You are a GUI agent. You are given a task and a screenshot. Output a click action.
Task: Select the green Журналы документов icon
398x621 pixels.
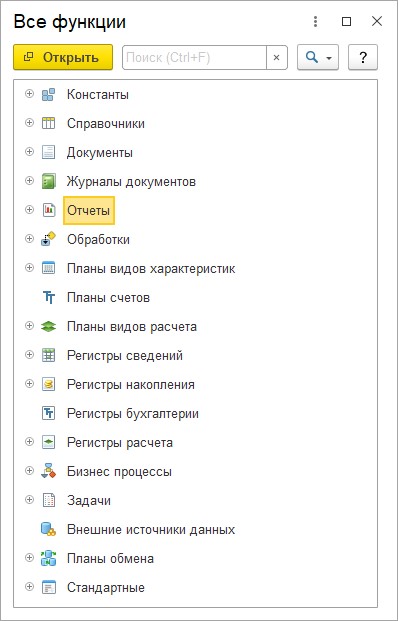pyautogui.click(x=48, y=181)
